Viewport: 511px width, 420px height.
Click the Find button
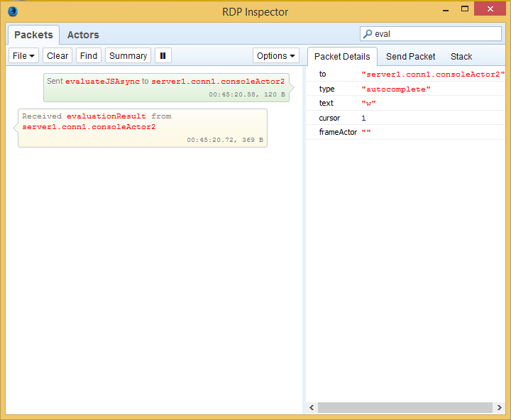coord(89,56)
